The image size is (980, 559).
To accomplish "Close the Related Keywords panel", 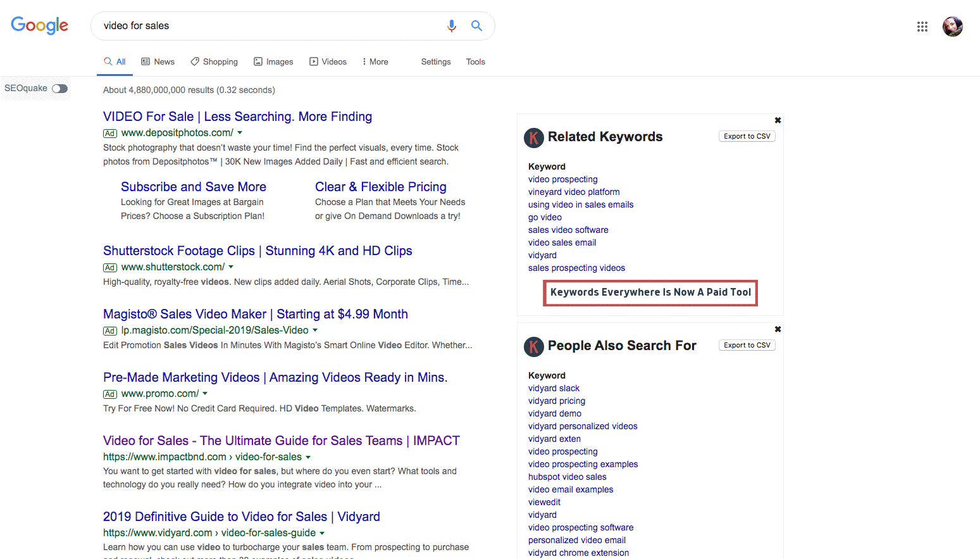I will tap(778, 120).
